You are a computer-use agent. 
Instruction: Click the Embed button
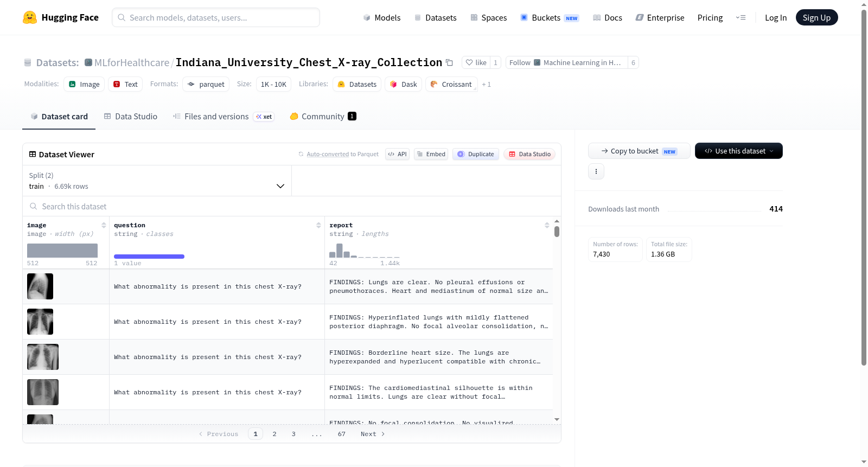(431, 154)
